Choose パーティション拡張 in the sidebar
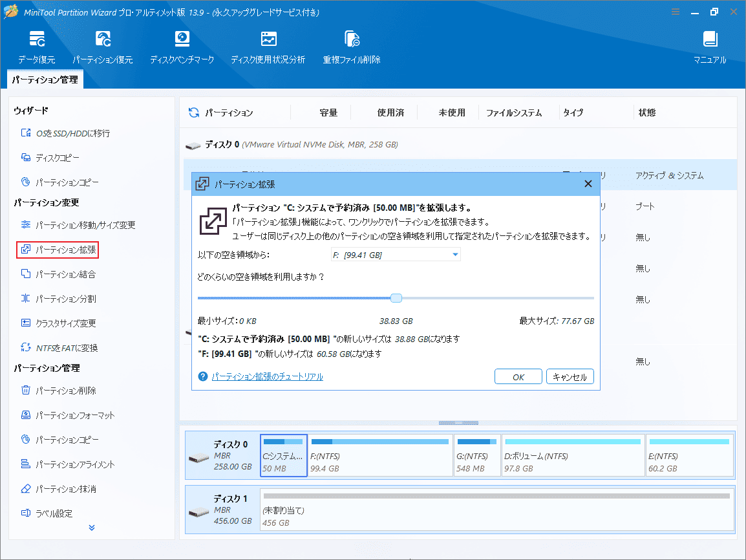This screenshot has width=746, height=560. 58,250
